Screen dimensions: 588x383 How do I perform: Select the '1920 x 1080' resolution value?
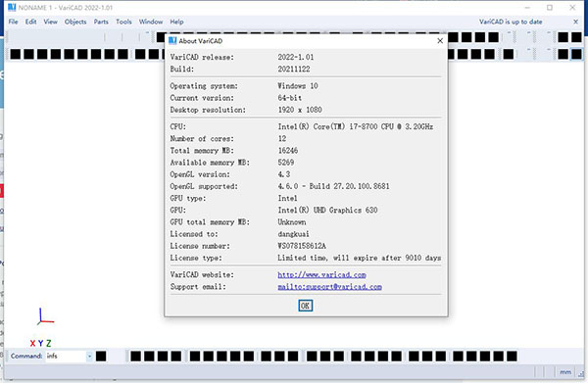pyautogui.click(x=300, y=110)
